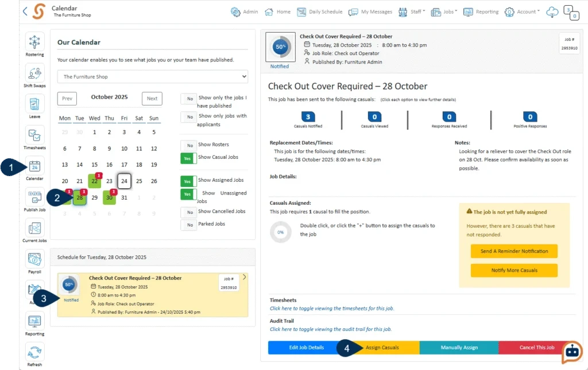Open the chatbot assistant icon
588x370 pixels.
(x=572, y=352)
